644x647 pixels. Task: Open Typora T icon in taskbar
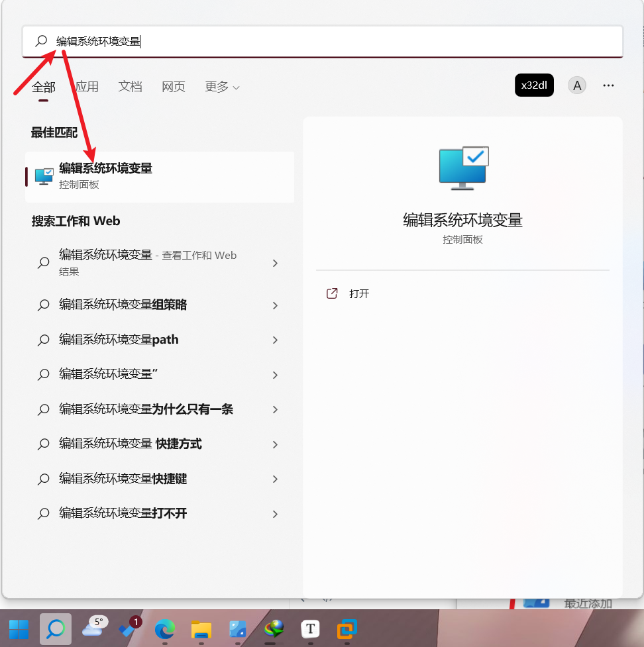[x=311, y=629]
